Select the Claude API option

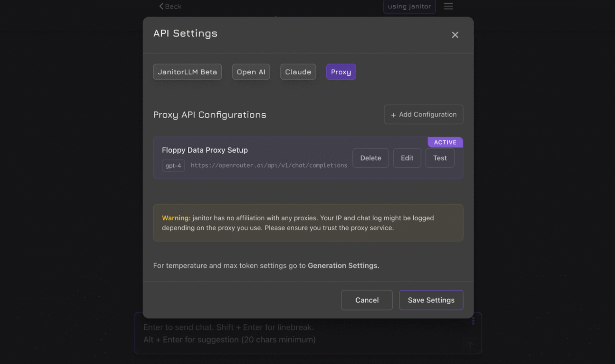[x=298, y=72]
